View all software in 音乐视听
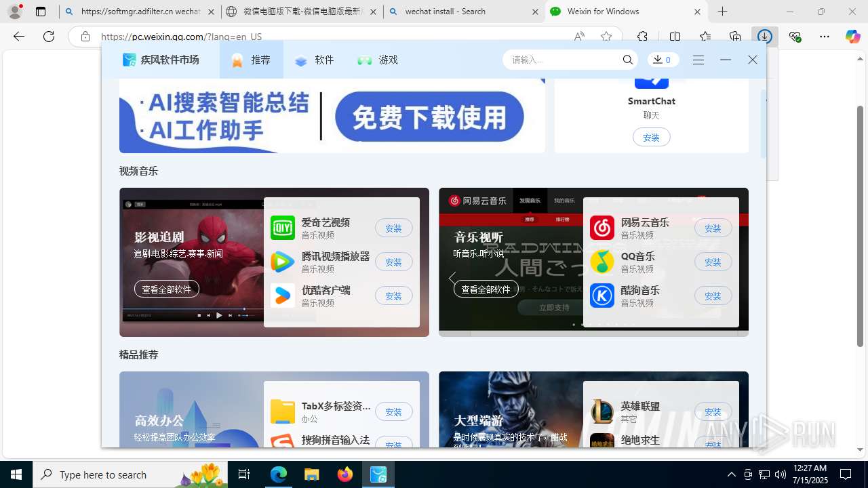868x488 pixels. click(486, 289)
